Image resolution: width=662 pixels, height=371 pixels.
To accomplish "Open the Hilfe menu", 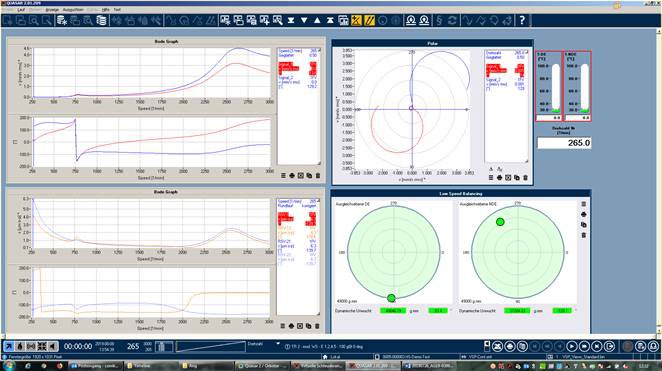I will pos(106,9).
